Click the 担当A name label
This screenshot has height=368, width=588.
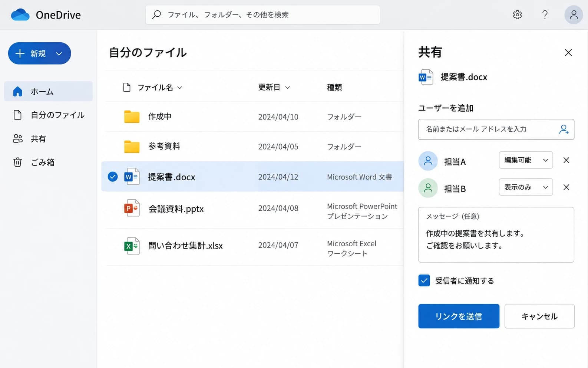455,162
